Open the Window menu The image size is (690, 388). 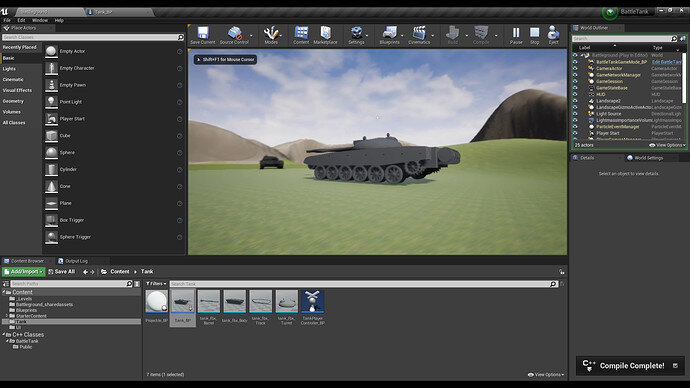coord(40,20)
